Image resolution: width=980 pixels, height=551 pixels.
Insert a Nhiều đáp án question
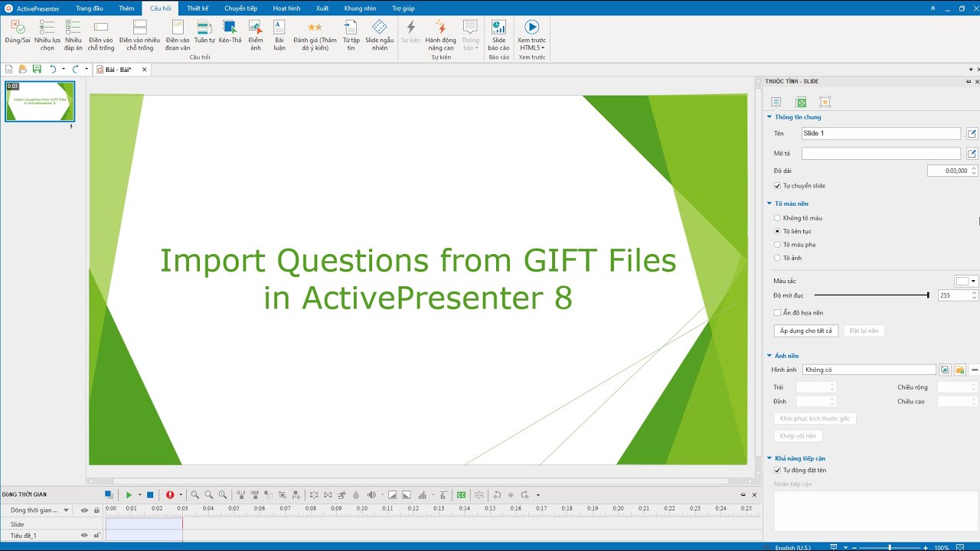(x=73, y=35)
